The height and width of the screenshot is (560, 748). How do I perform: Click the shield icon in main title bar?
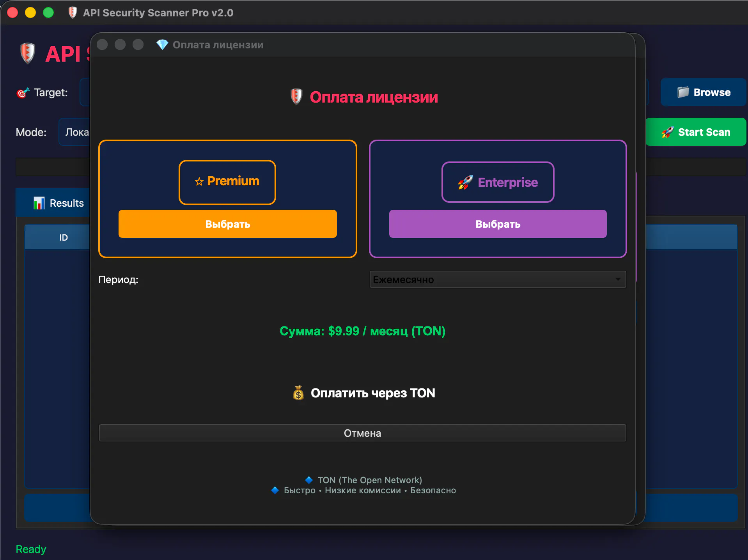[73, 12]
